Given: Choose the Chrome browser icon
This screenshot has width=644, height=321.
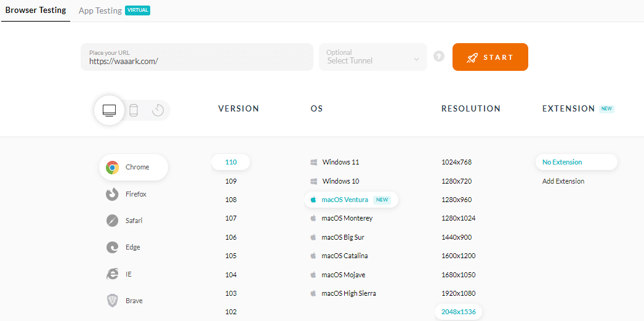Looking at the screenshot, I should click(x=112, y=168).
